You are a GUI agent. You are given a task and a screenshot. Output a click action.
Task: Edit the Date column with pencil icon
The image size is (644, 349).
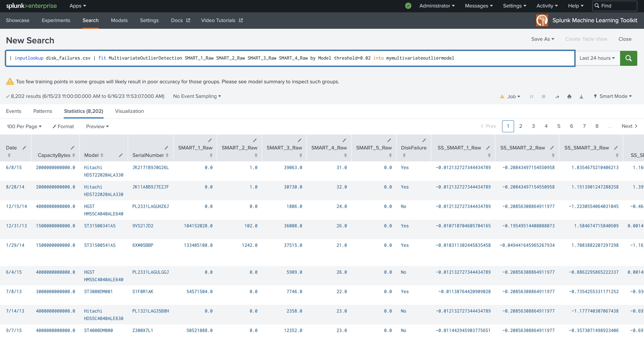pos(24,148)
